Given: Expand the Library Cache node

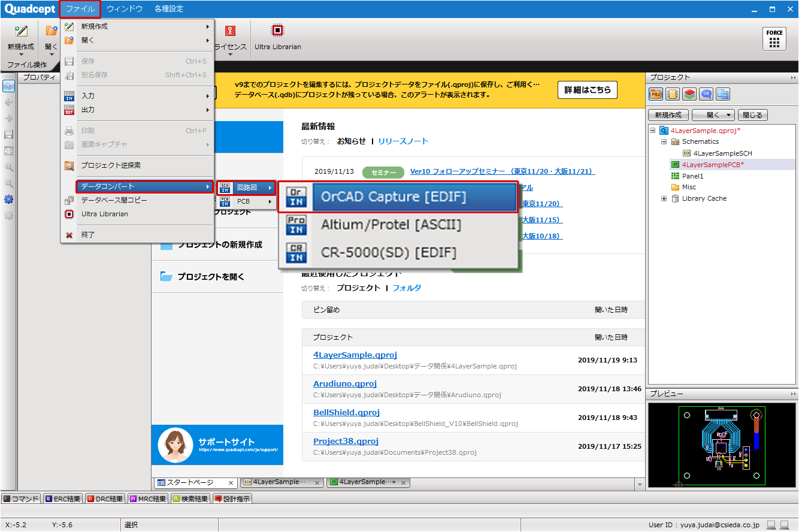Looking at the screenshot, I should point(664,198).
